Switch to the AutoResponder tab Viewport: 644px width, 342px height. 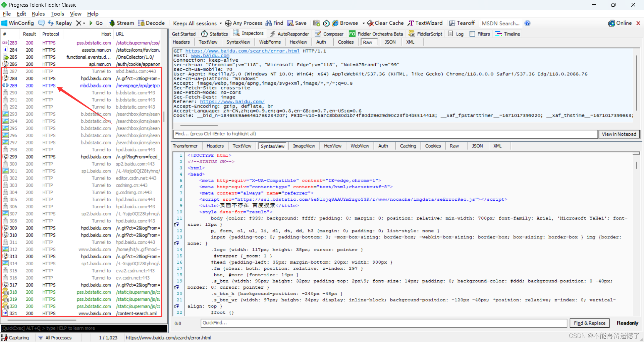289,34
